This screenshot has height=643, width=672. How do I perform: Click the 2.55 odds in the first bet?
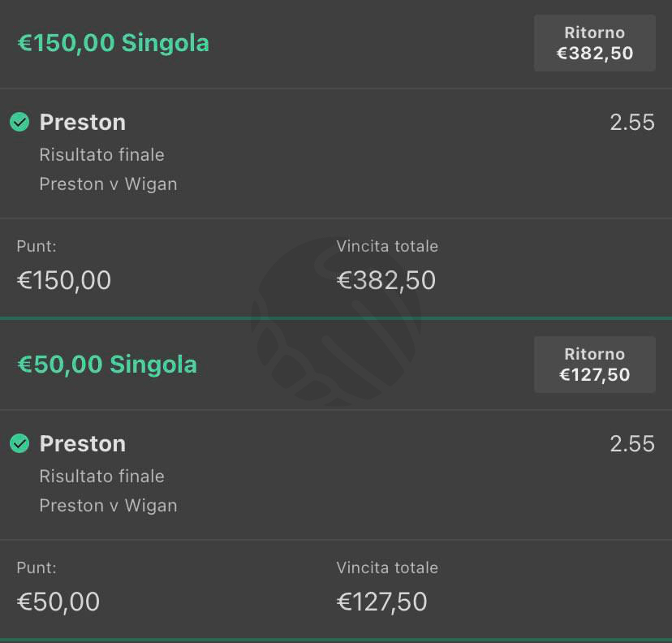(x=632, y=122)
